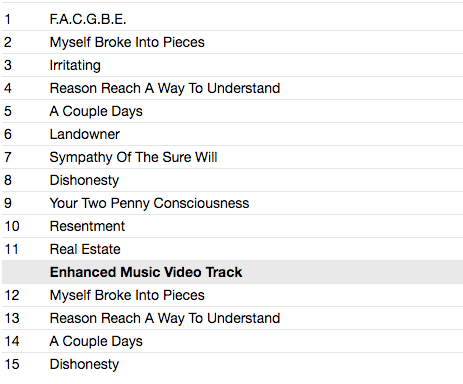Choose video track 14 A Couple Days

pyautogui.click(x=232, y=341)
